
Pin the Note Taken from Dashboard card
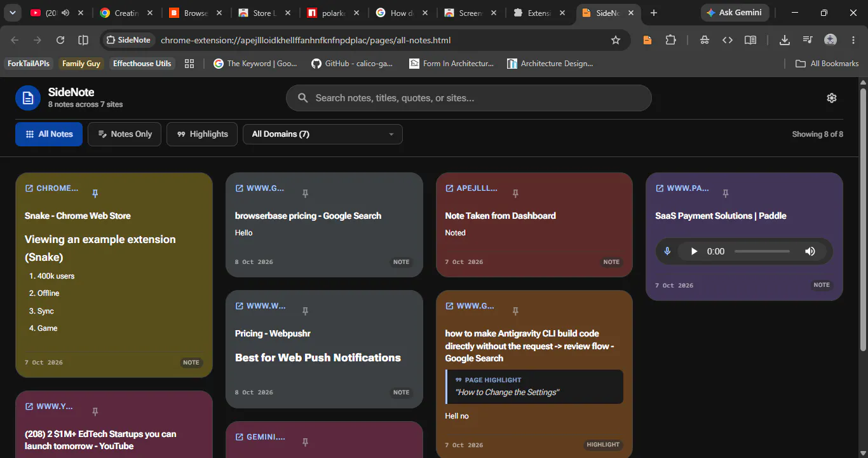(x=515, y=193)
